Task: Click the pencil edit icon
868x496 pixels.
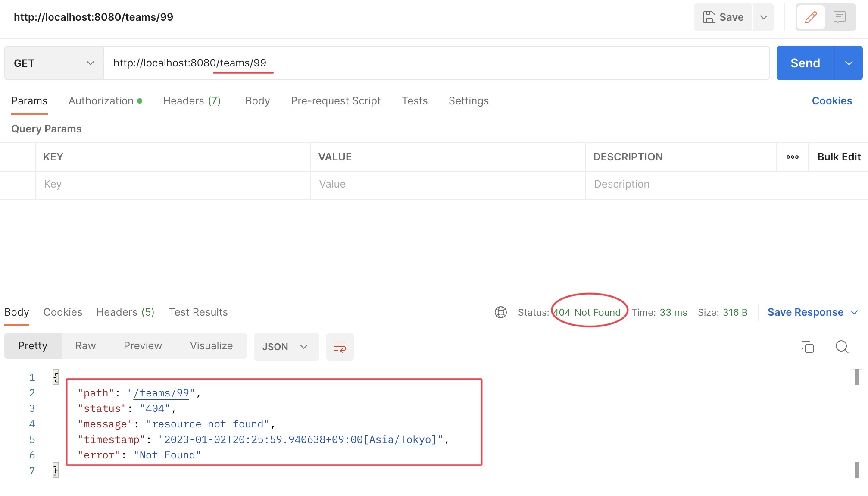Action: [x=811, y=17]
